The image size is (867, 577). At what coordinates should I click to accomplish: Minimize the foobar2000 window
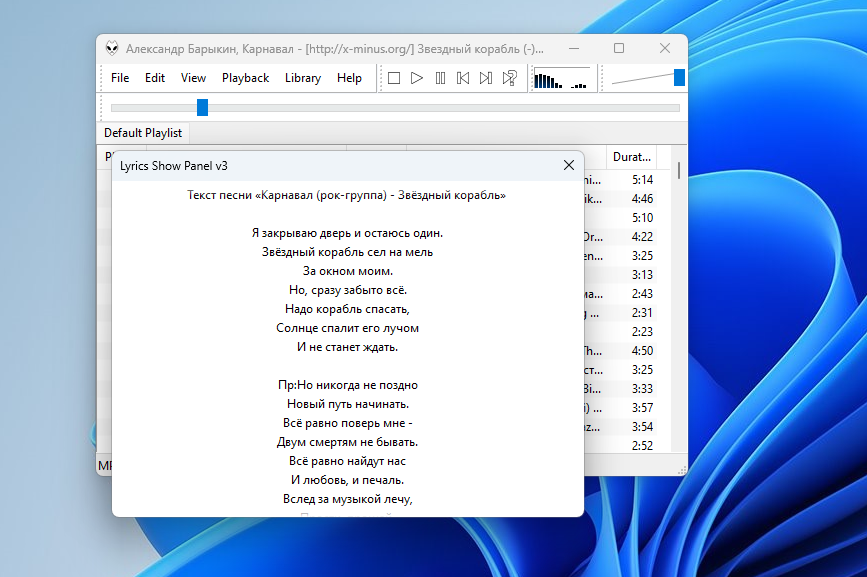(574, 49)
